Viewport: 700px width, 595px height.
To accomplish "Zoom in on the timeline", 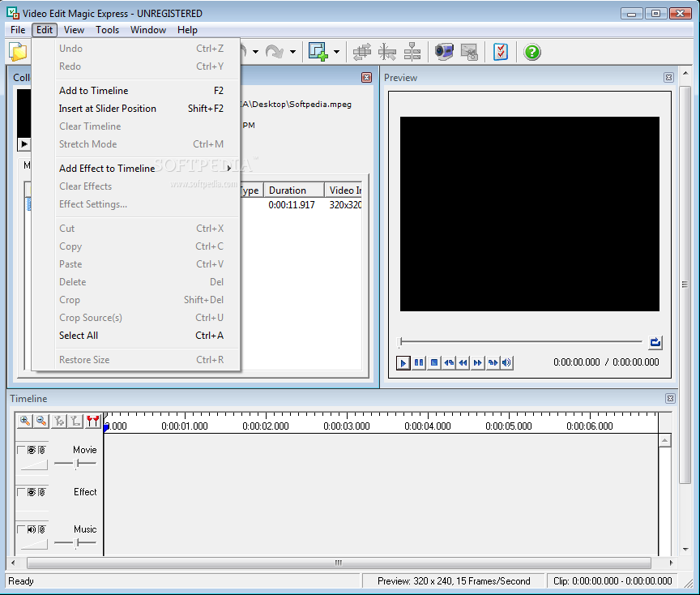I will (25, 421).
